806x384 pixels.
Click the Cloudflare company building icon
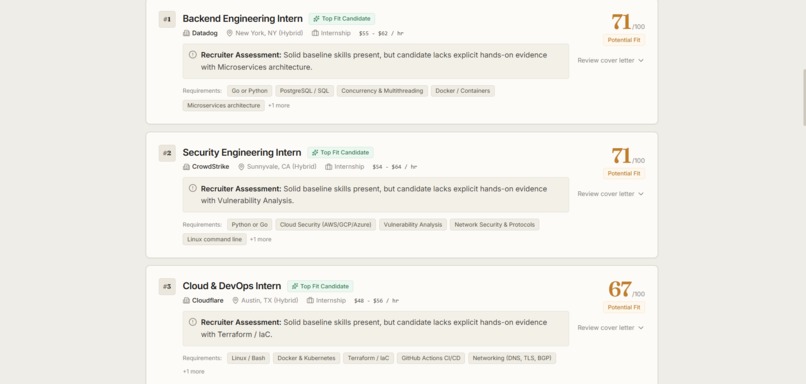pyautogui.click(x=186, y=300)
